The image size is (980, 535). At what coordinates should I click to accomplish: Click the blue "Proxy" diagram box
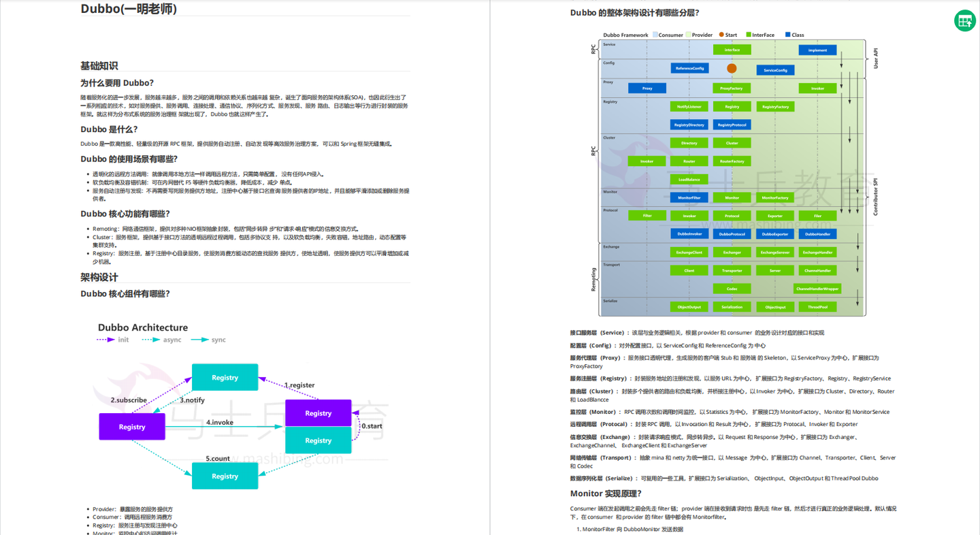647,88
